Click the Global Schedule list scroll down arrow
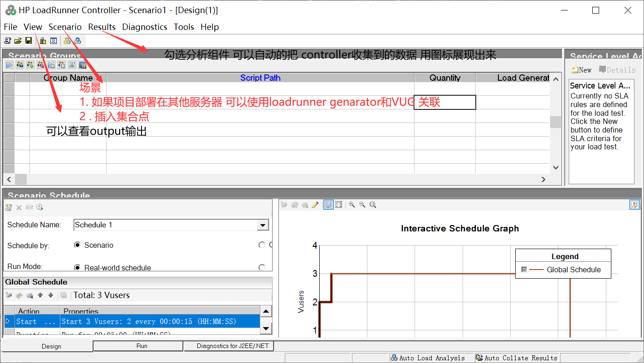Screen dimensions: 644x363 (266, 329)
